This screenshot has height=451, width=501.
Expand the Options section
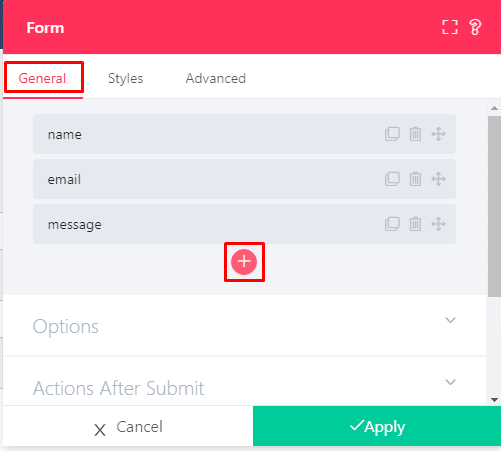click(x=244, y=326)
